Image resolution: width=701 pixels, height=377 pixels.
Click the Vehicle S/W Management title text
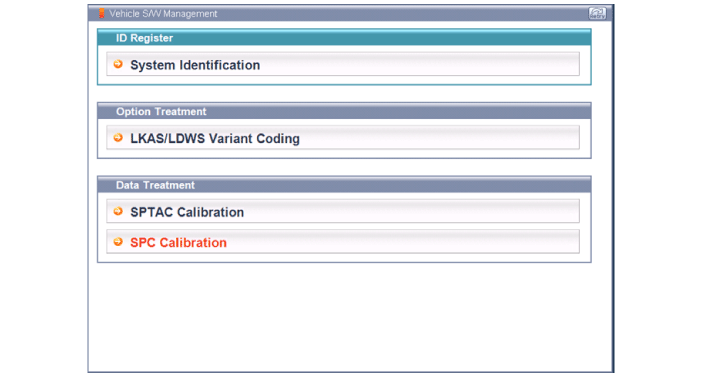coord(163,14)
